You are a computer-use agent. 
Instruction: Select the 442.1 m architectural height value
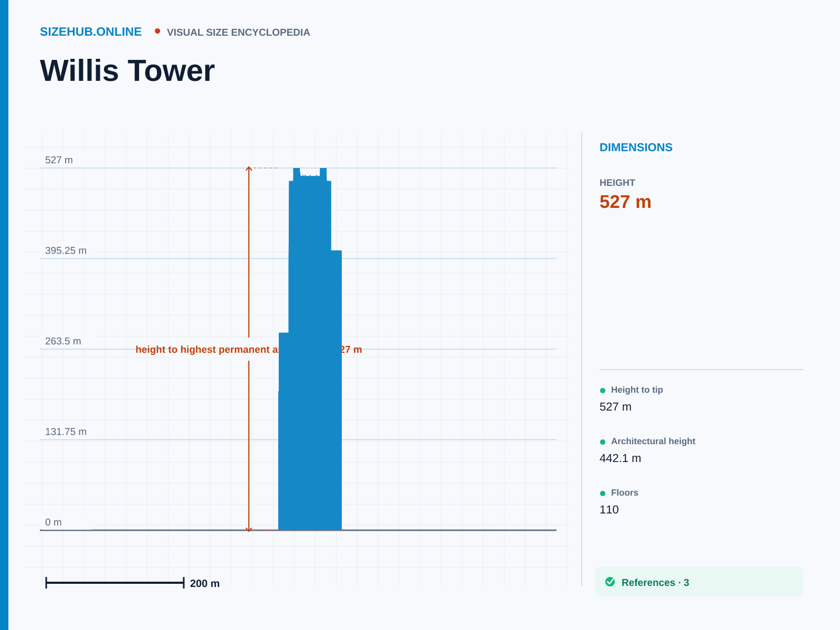(x=620, y=458)
